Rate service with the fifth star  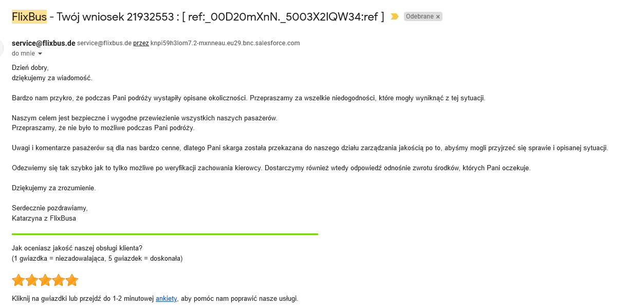72,280
